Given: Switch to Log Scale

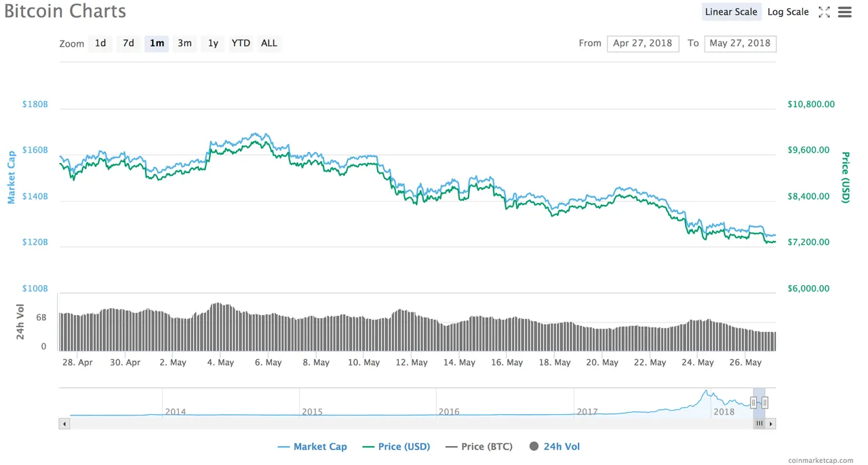Looking at the screenshot, I should (x=788, y=12).
